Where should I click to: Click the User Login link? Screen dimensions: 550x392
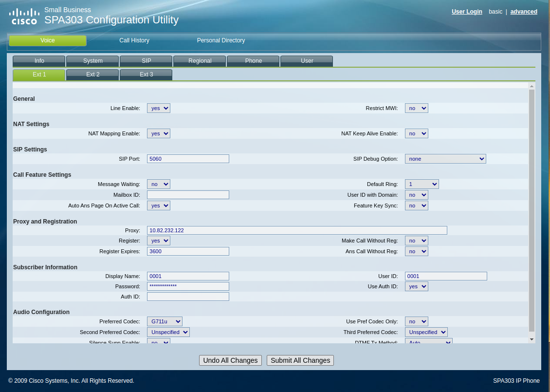(x=467, y=12)
